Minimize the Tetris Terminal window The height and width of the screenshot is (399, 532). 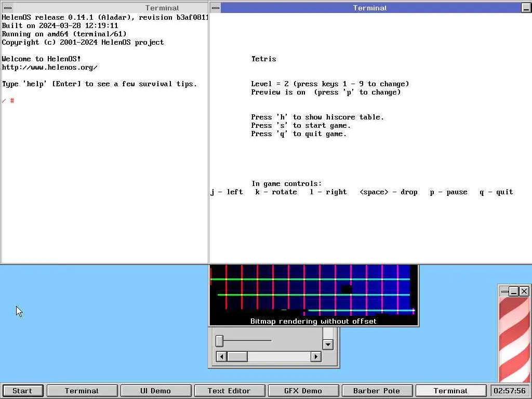(526, 8)
